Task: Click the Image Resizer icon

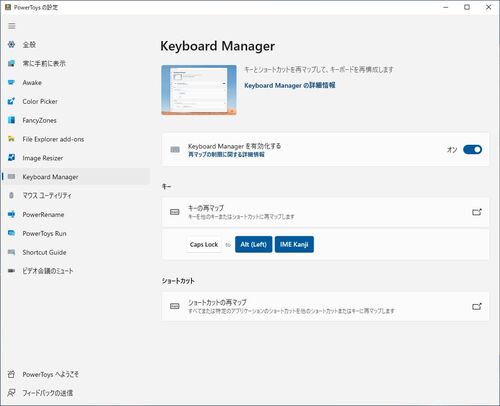Action: [12, 158]
